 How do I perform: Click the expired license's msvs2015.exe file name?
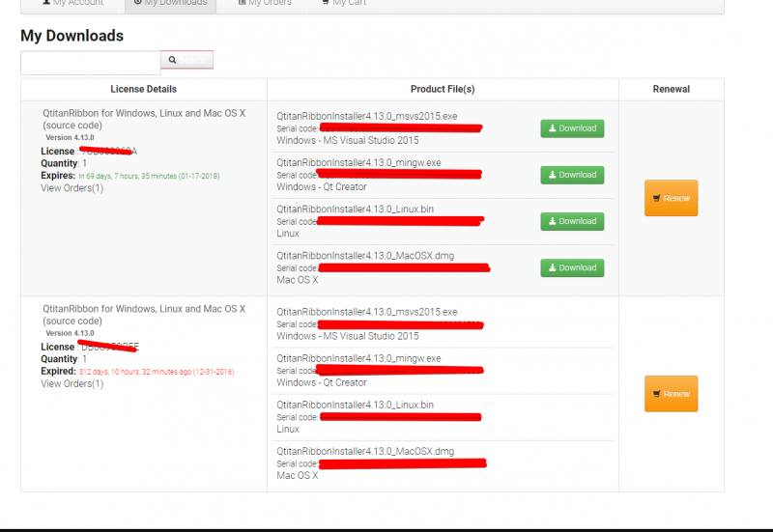click(366, 312)
